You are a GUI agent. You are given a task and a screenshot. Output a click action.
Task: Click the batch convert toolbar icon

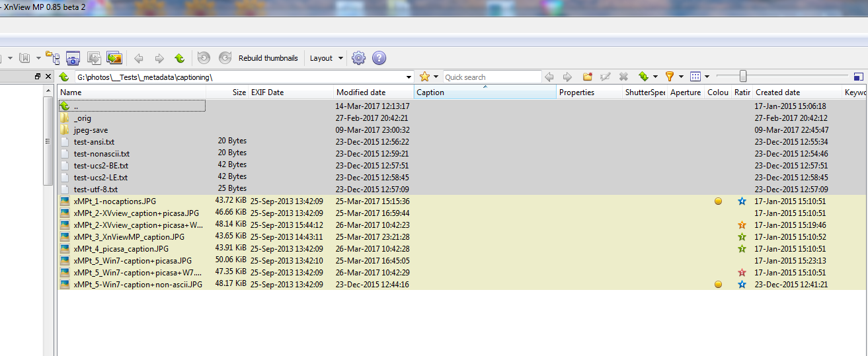click(x=94, y=57)
